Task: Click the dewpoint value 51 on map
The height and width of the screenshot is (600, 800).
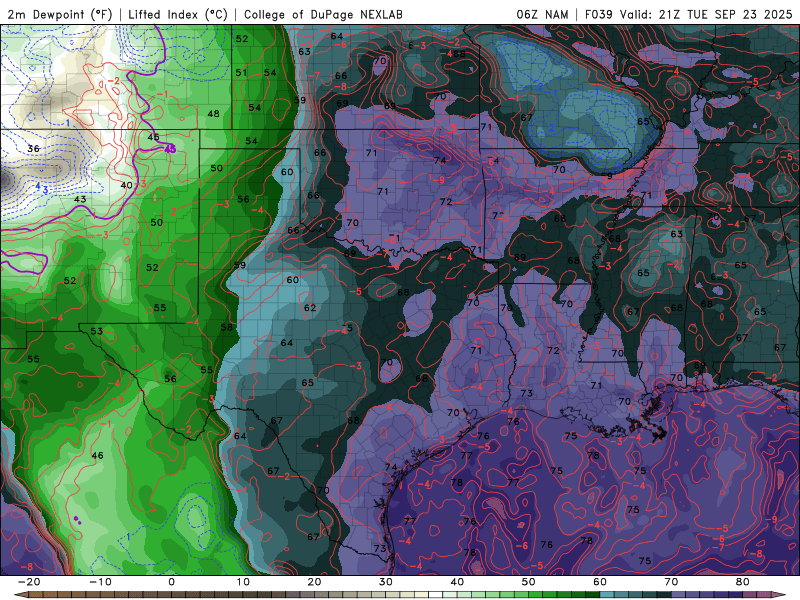Action: pos(241,72)
